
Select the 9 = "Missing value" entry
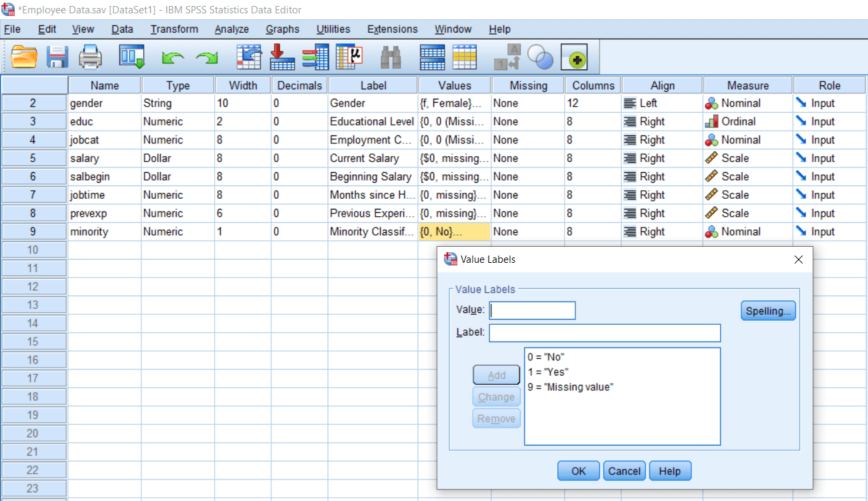point(570,387)
